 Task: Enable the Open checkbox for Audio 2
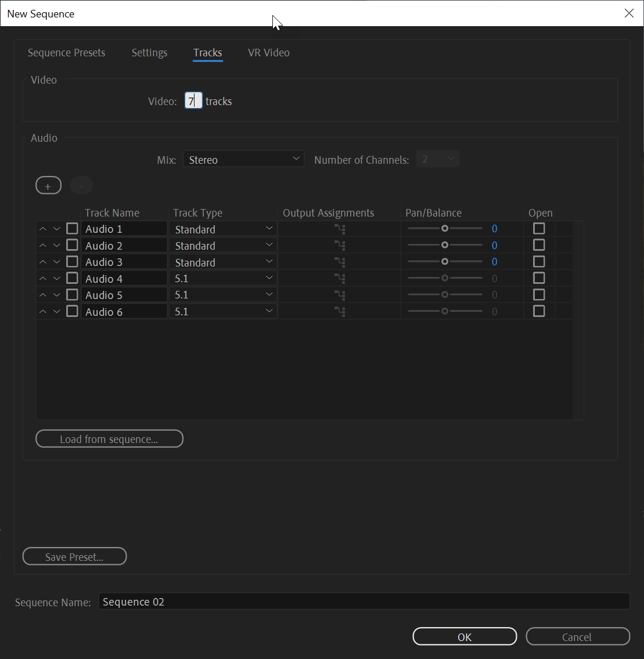(x=539, y=245)
